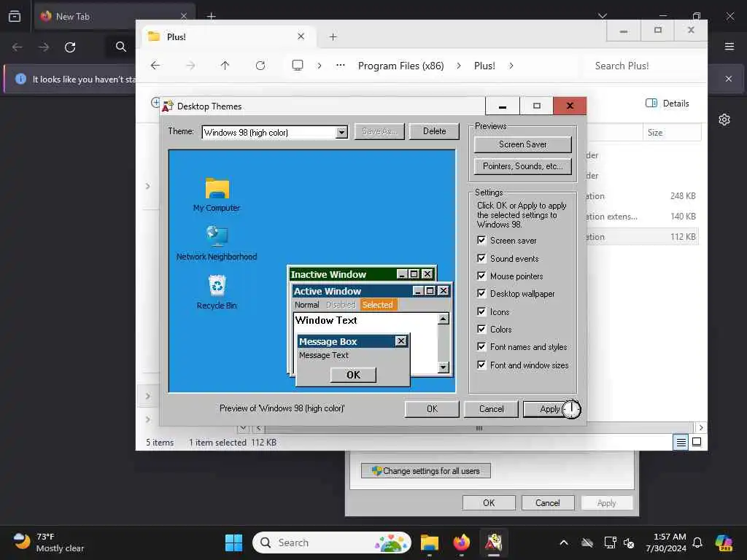Click the Screen Saver preview button
The height and width of the screenshot is (560, 747).
click(x=522, y=144)
